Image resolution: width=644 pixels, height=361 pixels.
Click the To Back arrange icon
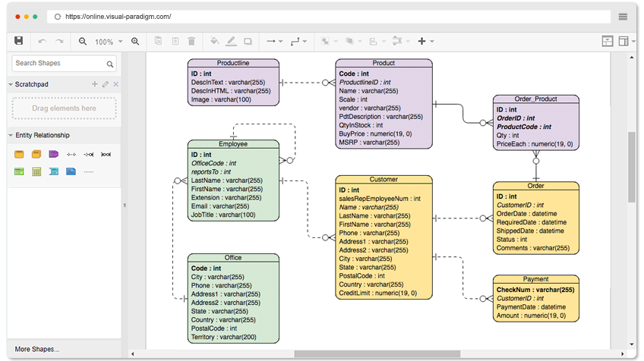tap(349, 41)
